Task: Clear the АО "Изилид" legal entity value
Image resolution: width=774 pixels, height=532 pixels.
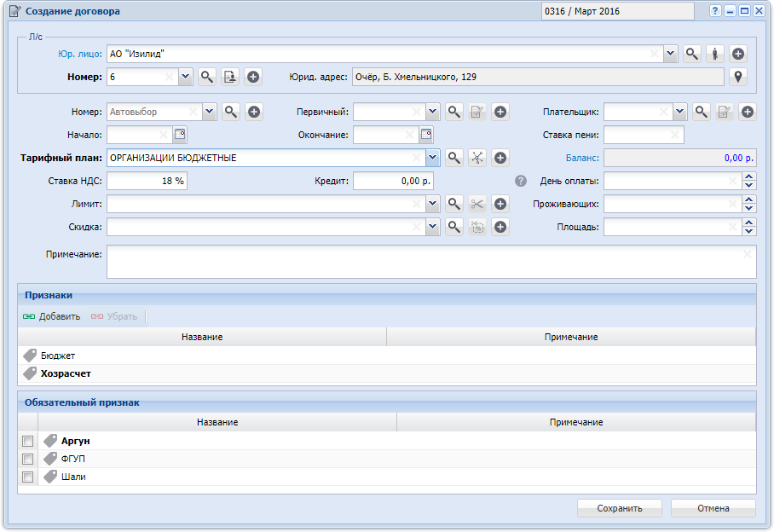Action: tap(654, 54)
